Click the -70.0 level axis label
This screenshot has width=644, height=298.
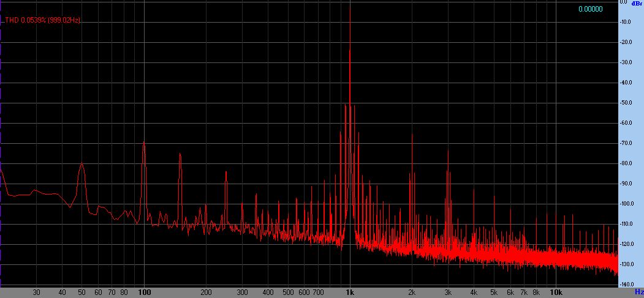point(624,143)
